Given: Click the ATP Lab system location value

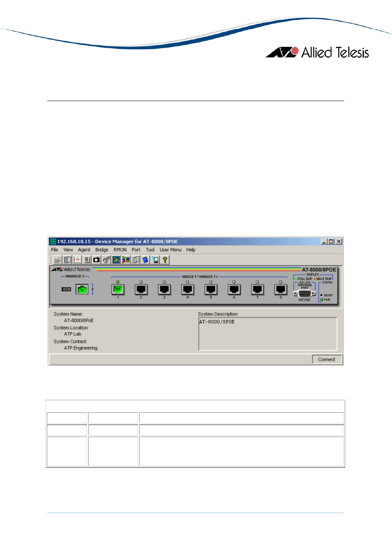Looking at the screenshot, I should [x=73, y=334].
